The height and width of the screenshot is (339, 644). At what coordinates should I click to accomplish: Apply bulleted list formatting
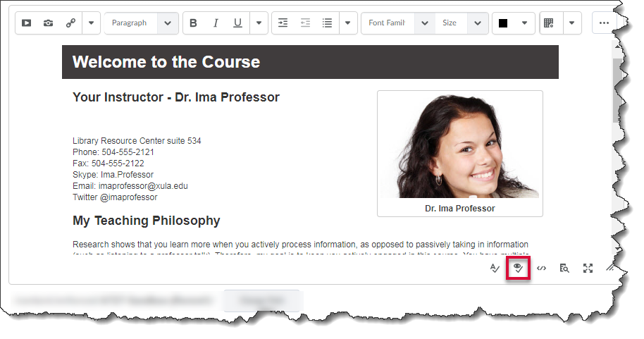(x=327, y=23)
